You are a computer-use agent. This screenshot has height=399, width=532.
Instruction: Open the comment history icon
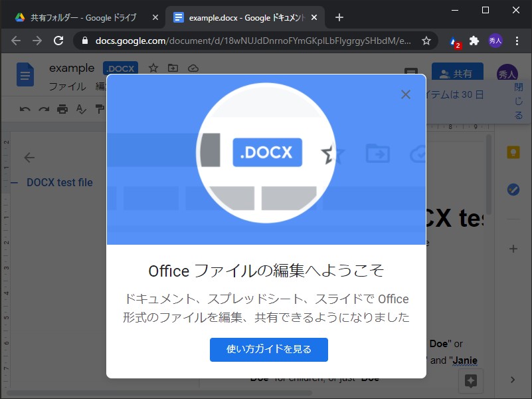pyautogui.click(x=411, y=72)
